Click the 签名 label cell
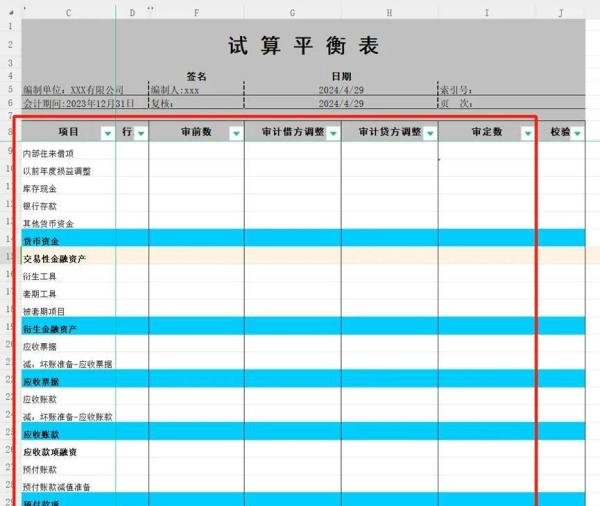Screen dimensions: 600x506 coord(196,77)
